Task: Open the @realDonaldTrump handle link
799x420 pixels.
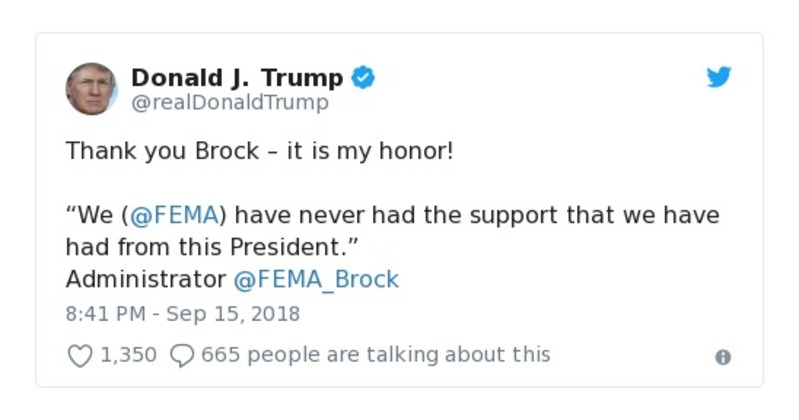Action: tap(229, 103)
